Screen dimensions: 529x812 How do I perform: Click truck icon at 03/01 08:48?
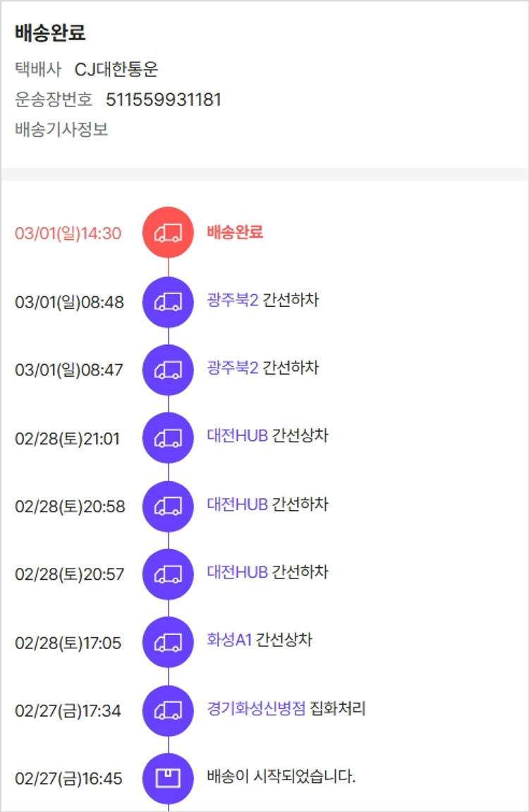coord(168,302)
